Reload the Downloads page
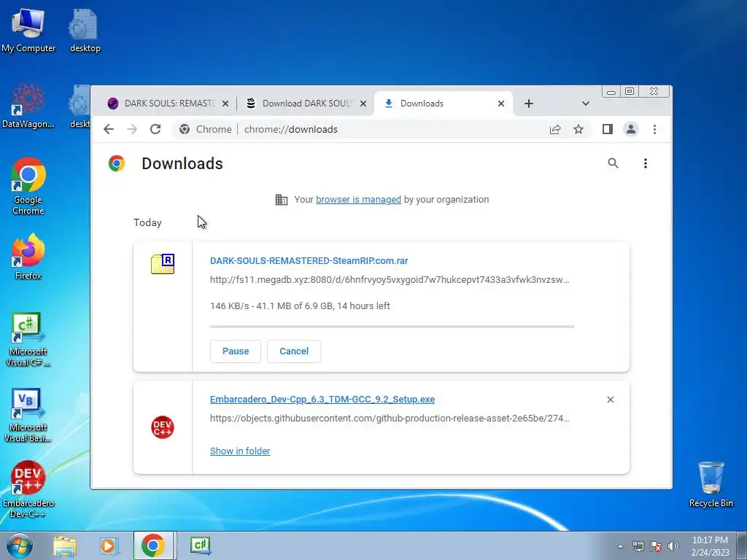Viewport: 747px width, 560px height. coord(155,129)
